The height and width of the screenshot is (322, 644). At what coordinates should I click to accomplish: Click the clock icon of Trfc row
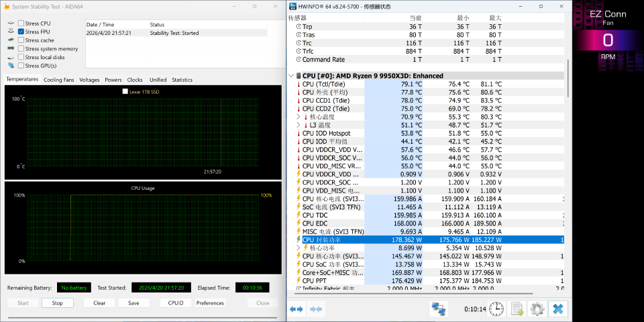pos(299,52)
